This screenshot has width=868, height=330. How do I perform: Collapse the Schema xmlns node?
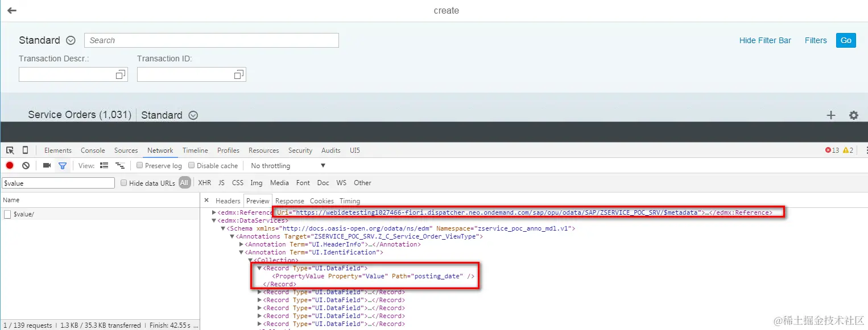[223, 228]
